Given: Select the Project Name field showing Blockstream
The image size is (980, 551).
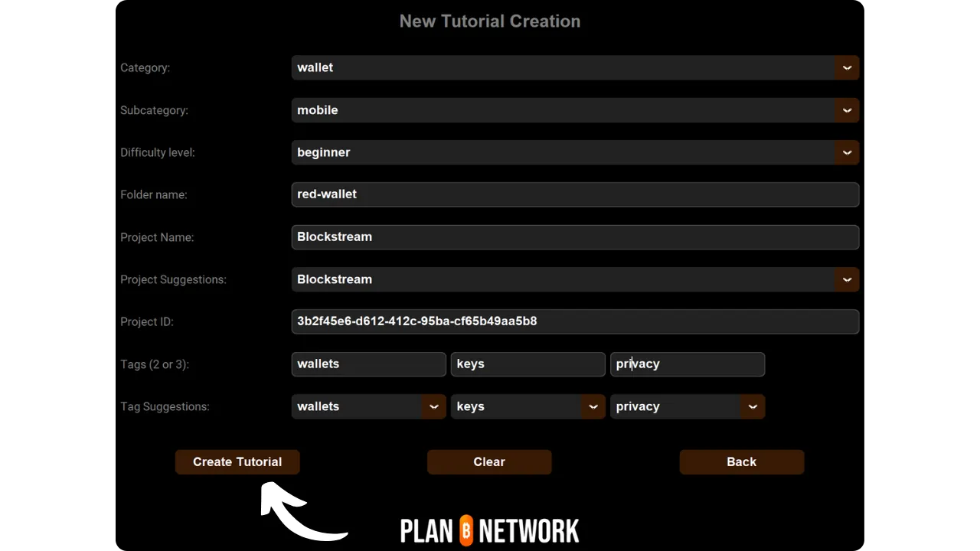Looking at the screenshot, I should 574,237.
